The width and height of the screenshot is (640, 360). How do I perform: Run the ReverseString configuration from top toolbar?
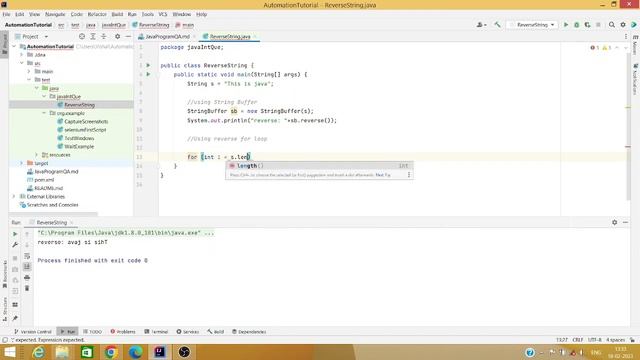point(566,25)
